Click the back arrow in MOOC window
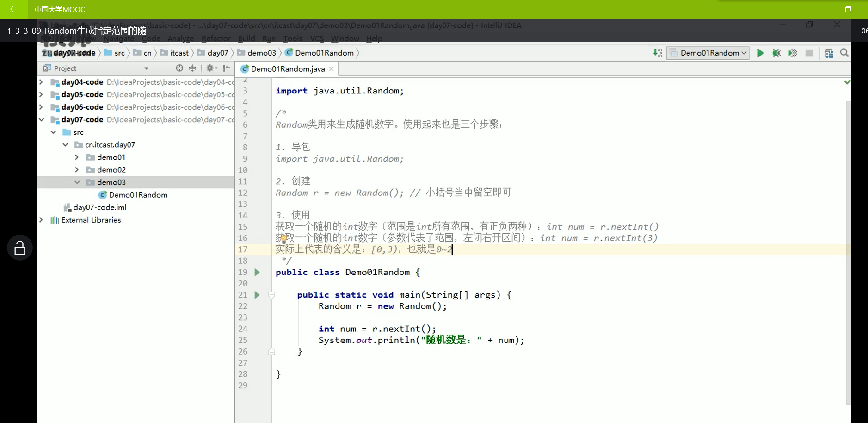This screenshot has width=868, height=423. [13, 9]
